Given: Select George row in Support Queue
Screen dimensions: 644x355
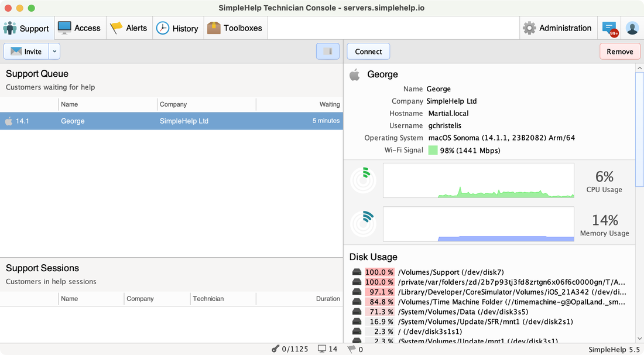Looking at the screenshot, I should (x=172, y=121).
